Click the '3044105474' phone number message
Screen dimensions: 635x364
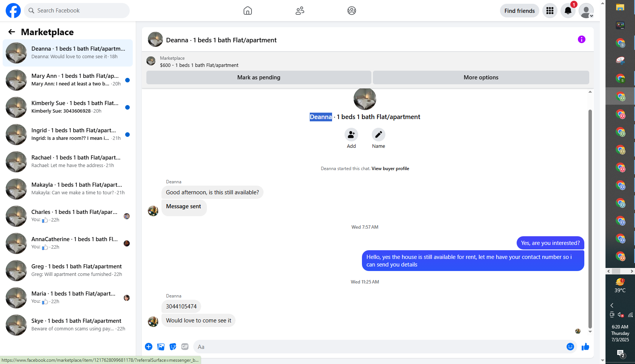tap(181, 307)
